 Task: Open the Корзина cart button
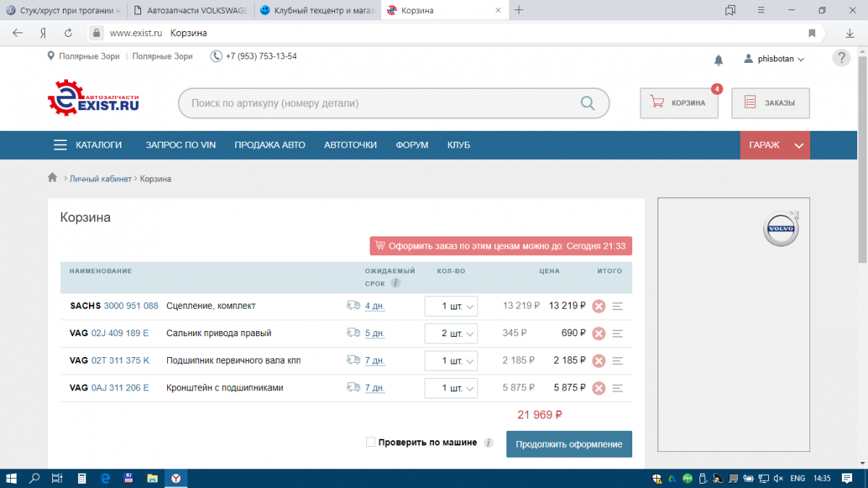coord(678,103)
